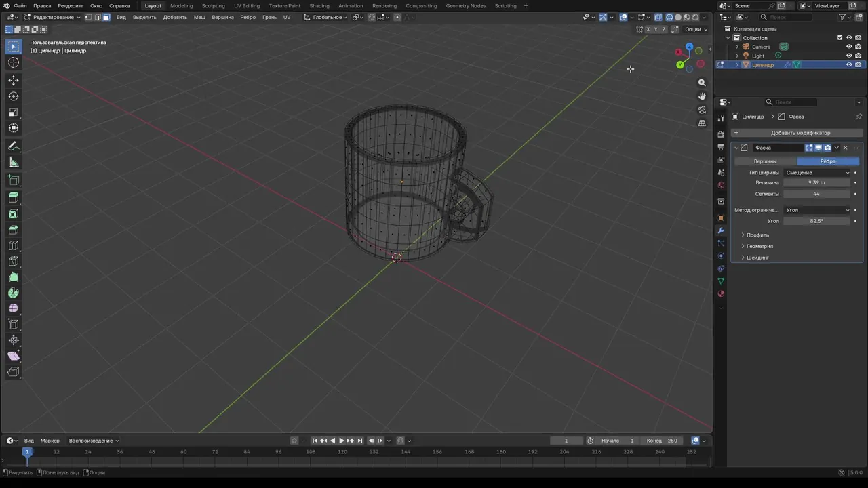The width and height of the screenshot is (868, 488).
Task: Open the Воспроизведение timeline dropdown
Action: click(x=94, y=441)
